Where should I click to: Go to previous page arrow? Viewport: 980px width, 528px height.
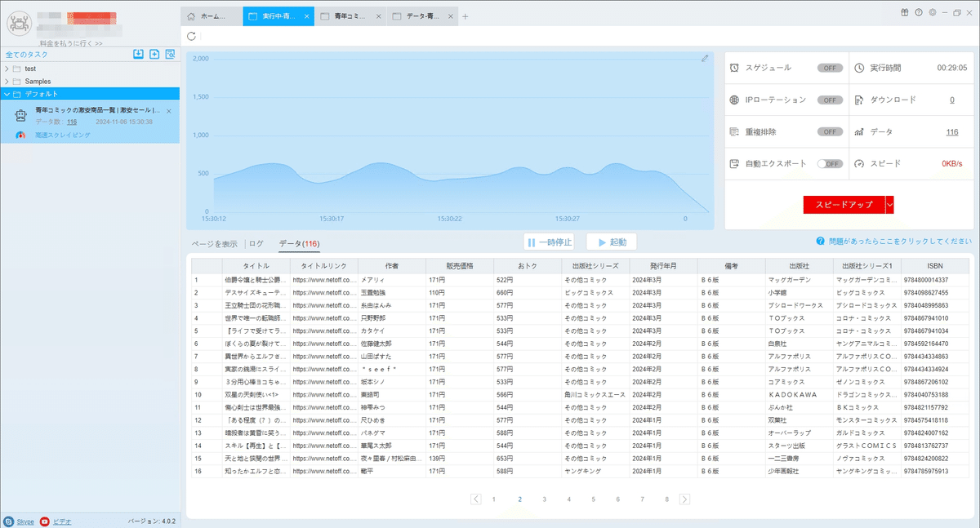476,499
